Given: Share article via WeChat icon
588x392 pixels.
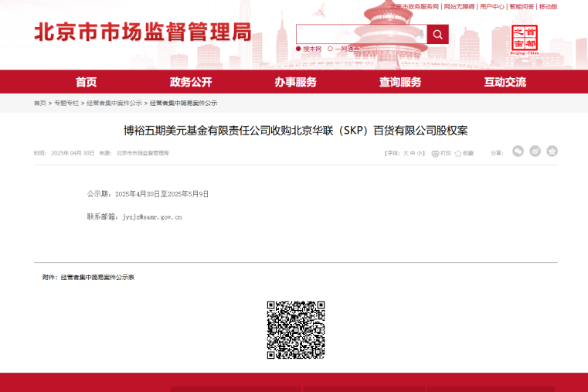Looking at the screenshot, I should click(x=518, y=152).
